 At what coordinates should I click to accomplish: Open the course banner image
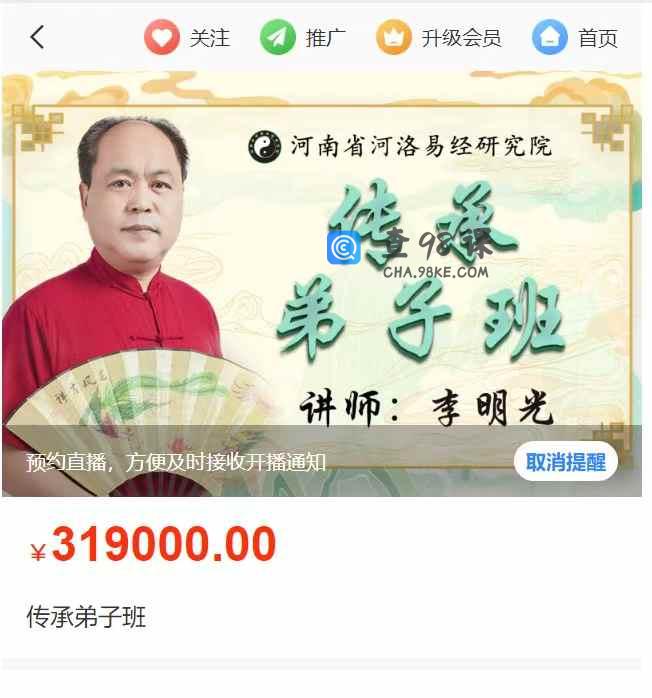click(x=322, y=284)
